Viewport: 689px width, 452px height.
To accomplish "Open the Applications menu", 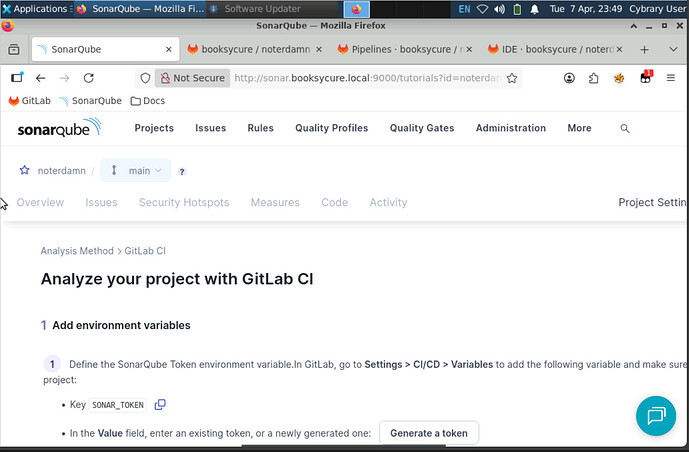I will [35, 9].
